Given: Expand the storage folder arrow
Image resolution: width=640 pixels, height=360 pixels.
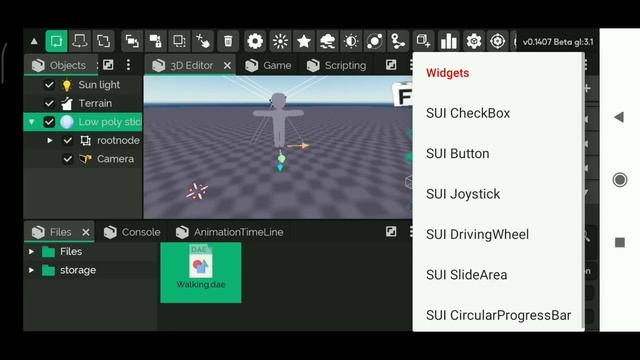Looking at the screenshot, I should (31, 270).
